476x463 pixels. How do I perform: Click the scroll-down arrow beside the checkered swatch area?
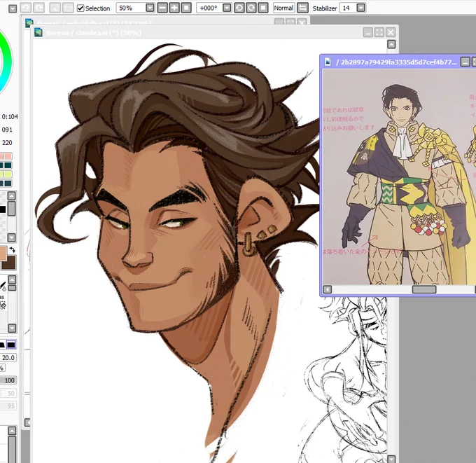[11, 237]
